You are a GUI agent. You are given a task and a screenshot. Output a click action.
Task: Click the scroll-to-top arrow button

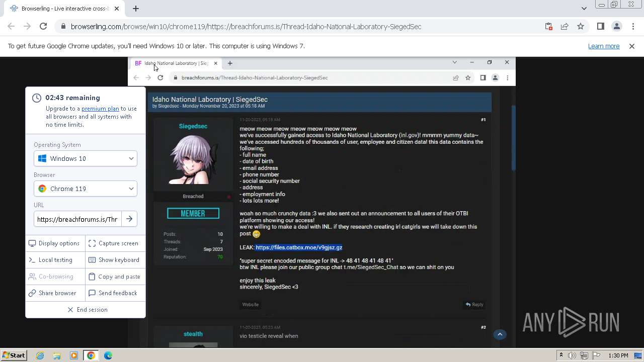coord(500,334)
